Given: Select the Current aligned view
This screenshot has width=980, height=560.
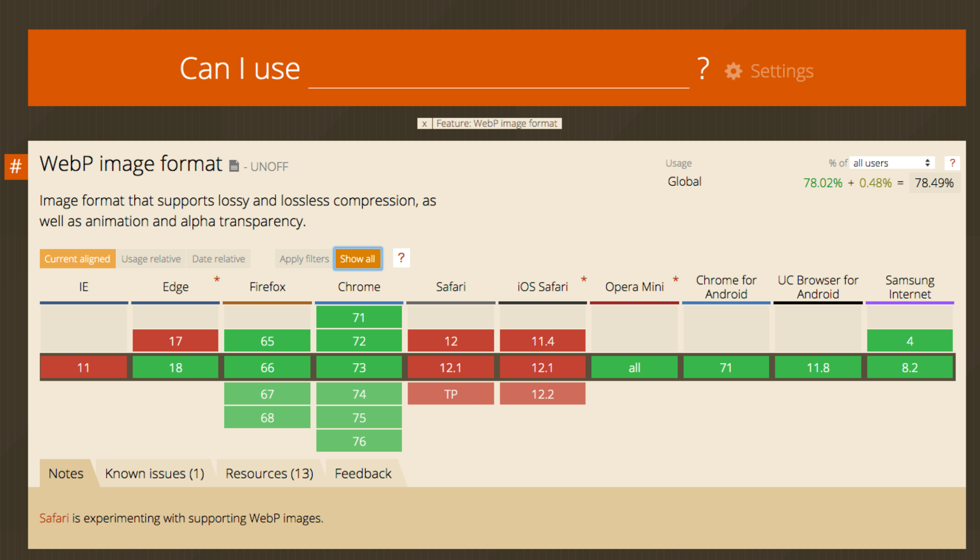Looking at the screenshot, I should pyautogui.click(x=77, y=259).
